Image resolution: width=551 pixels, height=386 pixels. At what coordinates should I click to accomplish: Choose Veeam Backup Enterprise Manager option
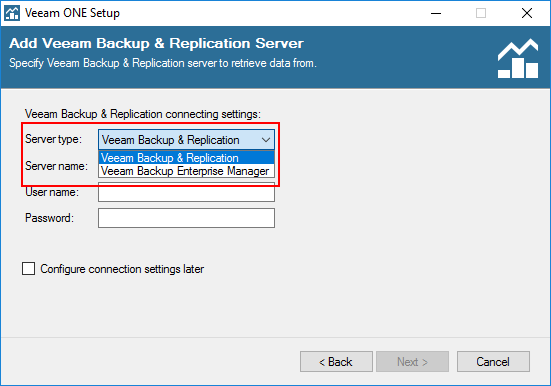[187, 171]
